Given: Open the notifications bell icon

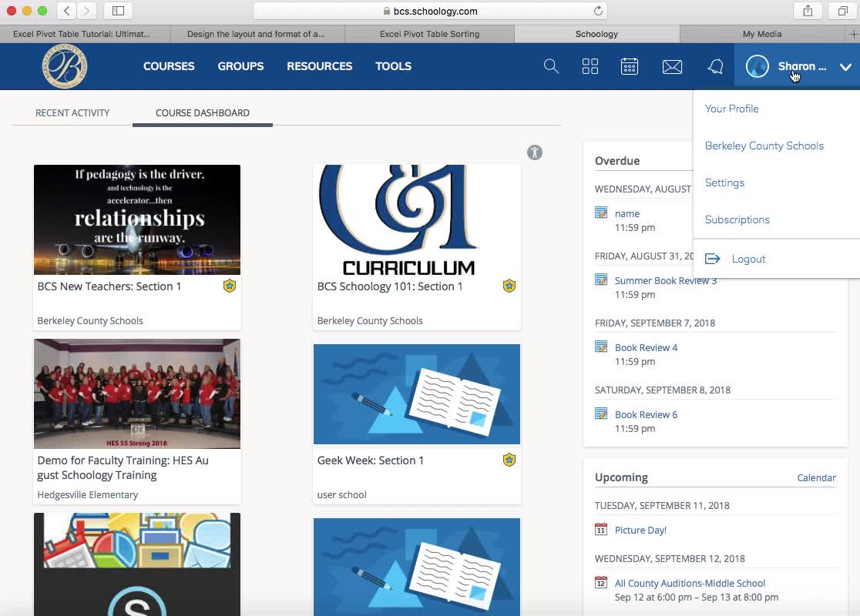Looking at the screenshot, I should pyautogui.click(x=715, y=66).
